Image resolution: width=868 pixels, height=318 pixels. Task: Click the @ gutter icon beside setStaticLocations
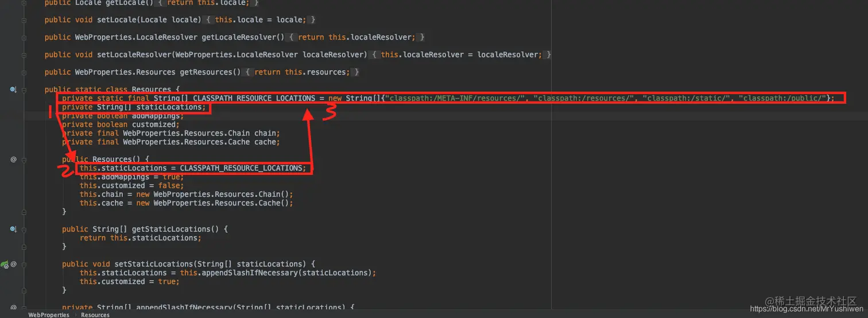(x=13, y=264)
